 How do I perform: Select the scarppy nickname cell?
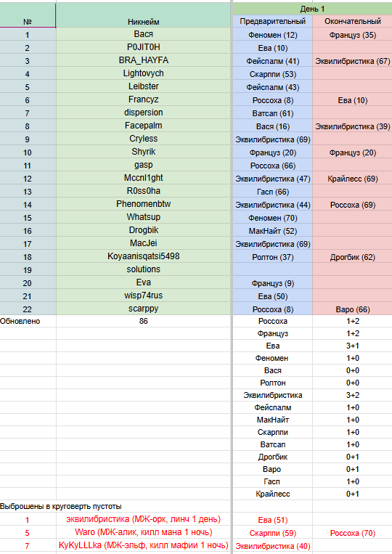pyautogui.click(x=144, y=309)
